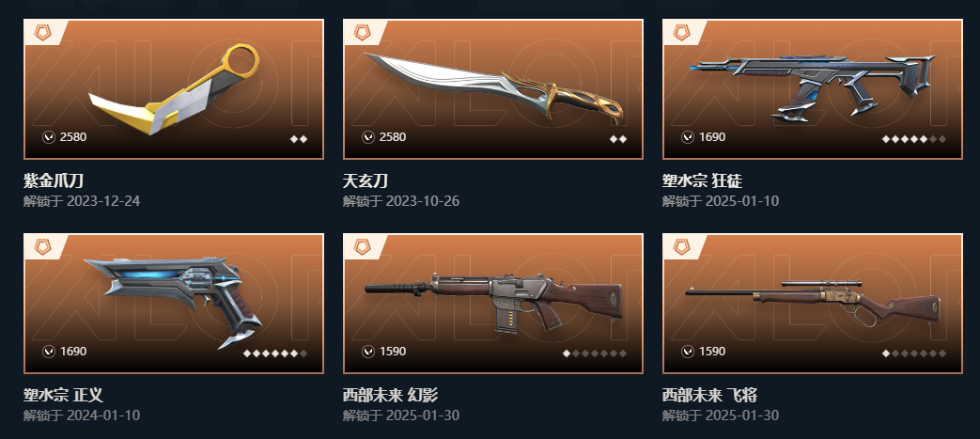This screenshot has height=439, width=980.
Task: Open the 西部未来 幻影 rifle image
Action: click(493, 304)
